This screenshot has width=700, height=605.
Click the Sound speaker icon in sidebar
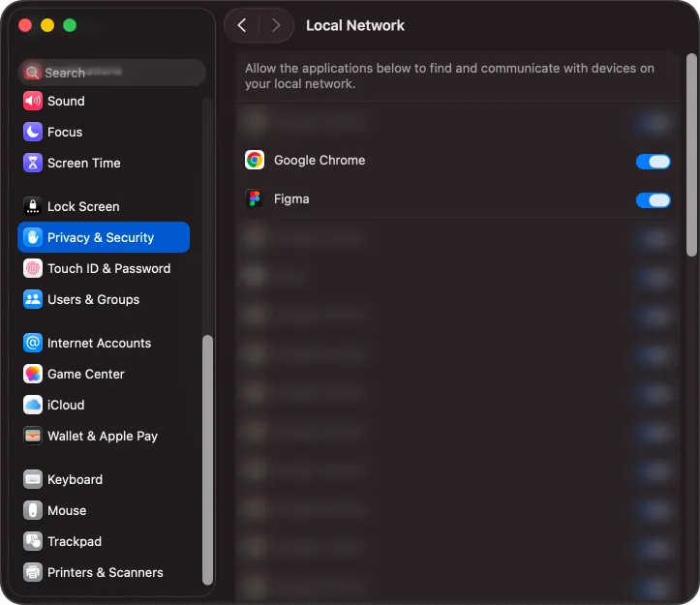click(x=33, y=101)
